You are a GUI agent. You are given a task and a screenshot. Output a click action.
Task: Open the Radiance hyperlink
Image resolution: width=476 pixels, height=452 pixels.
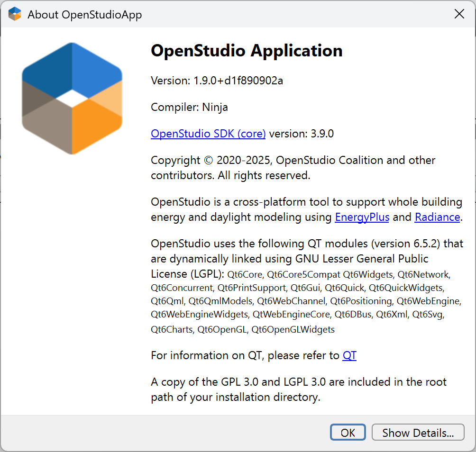pos(437,217)
